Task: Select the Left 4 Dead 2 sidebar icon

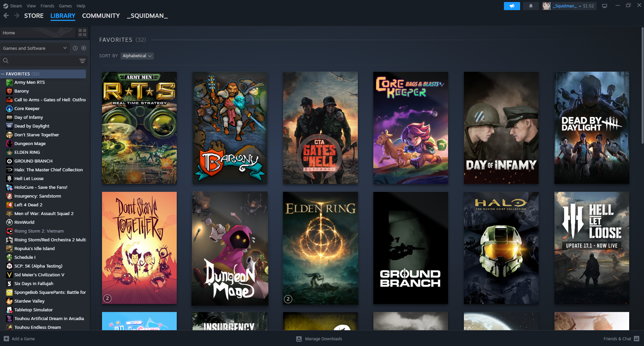Action: pyautogui.click(x=9, y=205)
